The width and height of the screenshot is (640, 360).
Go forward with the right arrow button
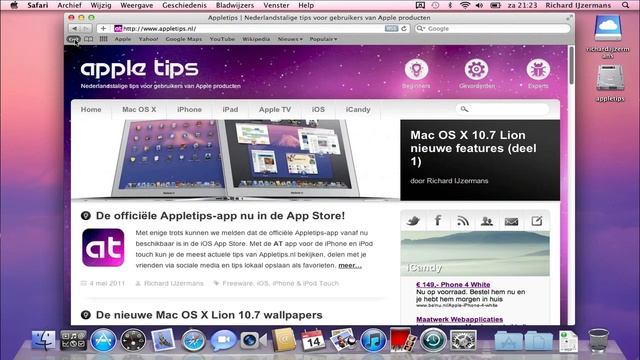tap(86, 29)
